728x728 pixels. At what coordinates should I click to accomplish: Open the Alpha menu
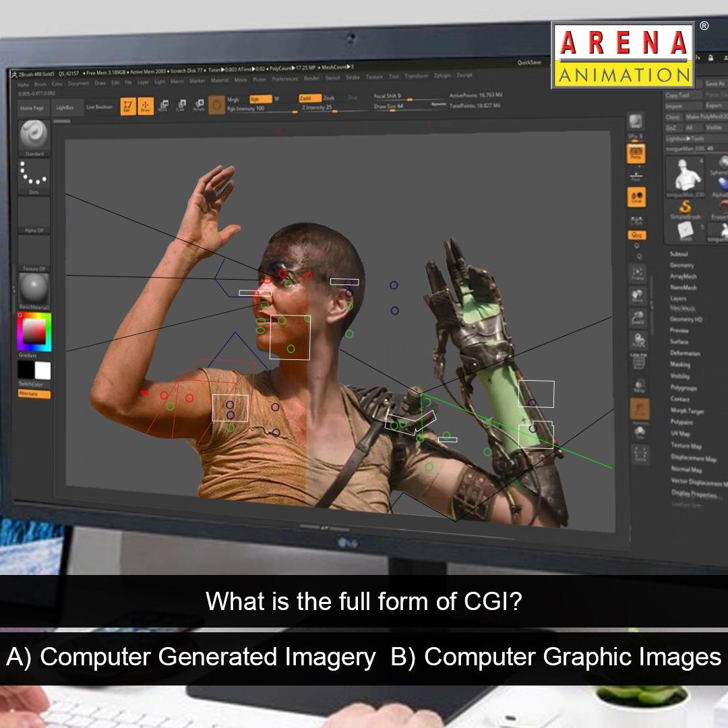point(23,85)
